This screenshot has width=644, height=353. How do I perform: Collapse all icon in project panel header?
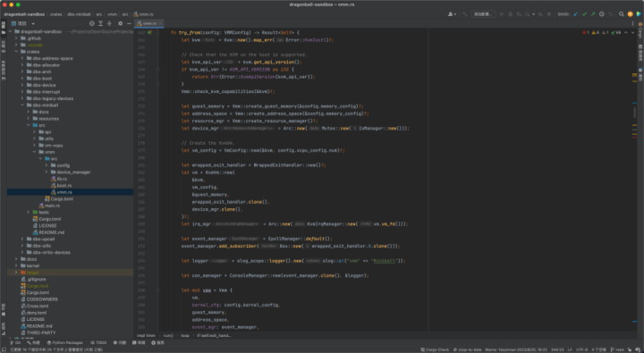[109, 23]
